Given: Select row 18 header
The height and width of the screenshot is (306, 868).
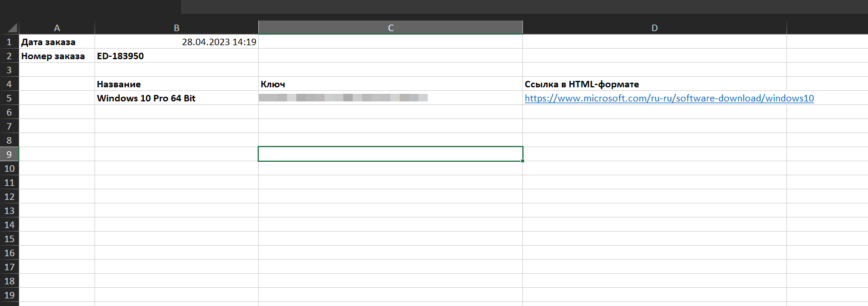Looking at the screenshot, I should click(9, 281).
